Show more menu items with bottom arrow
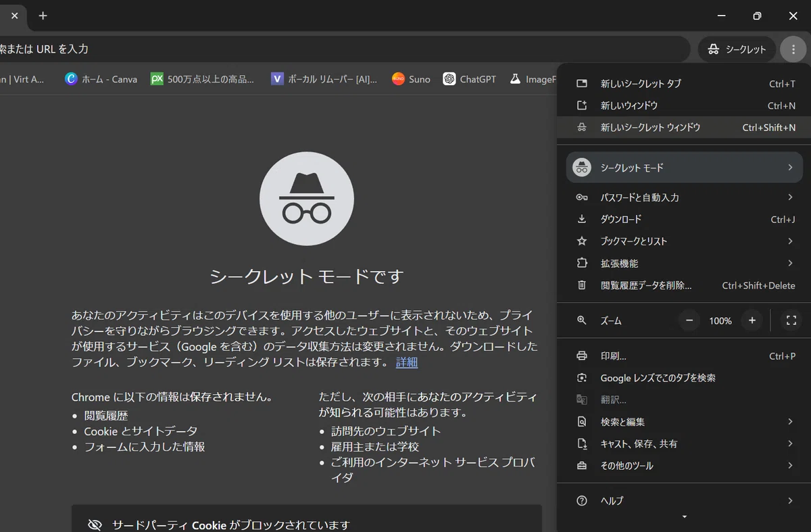The height and width of the screenshot is (532, 811). pos(684,517)
